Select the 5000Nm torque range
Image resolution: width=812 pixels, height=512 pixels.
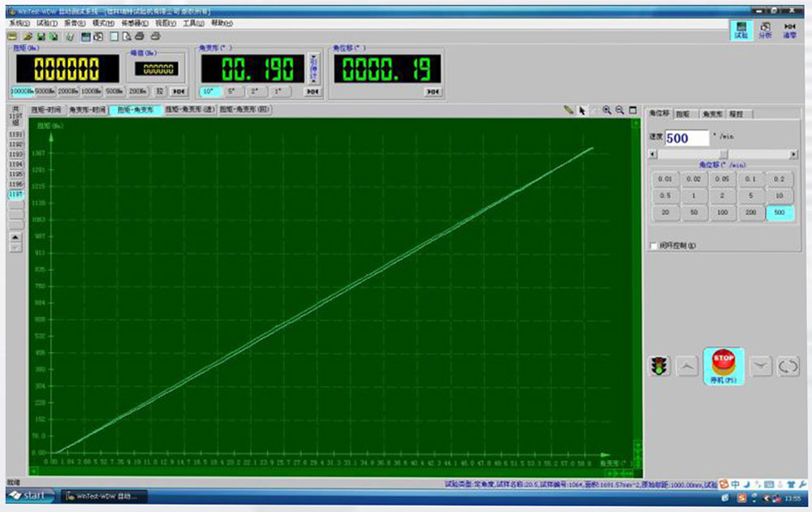click(x=45, y=91)
